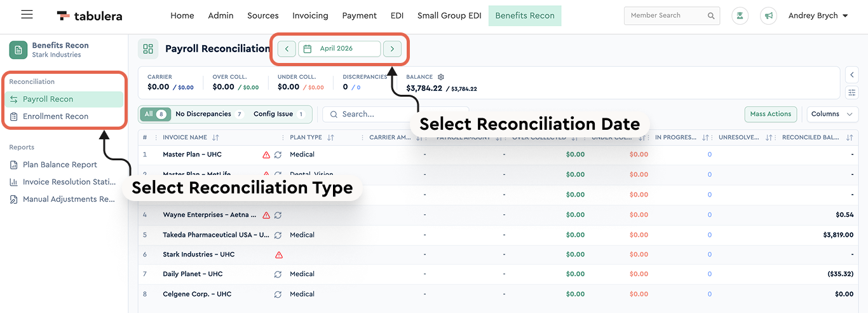Sort by Invoice Name column
This screenshot has width=868, height=313.
[215, 137]
